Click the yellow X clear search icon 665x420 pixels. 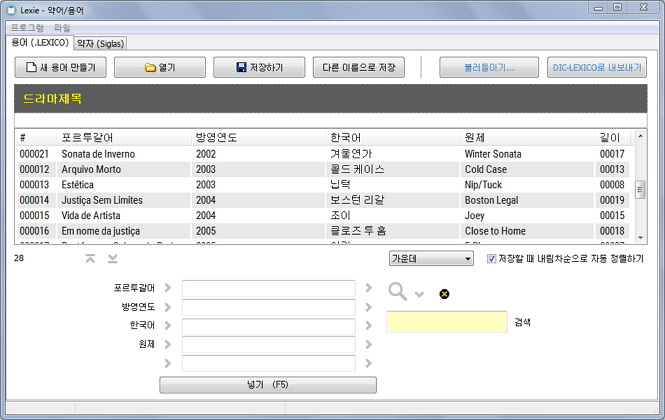(444, 294)
